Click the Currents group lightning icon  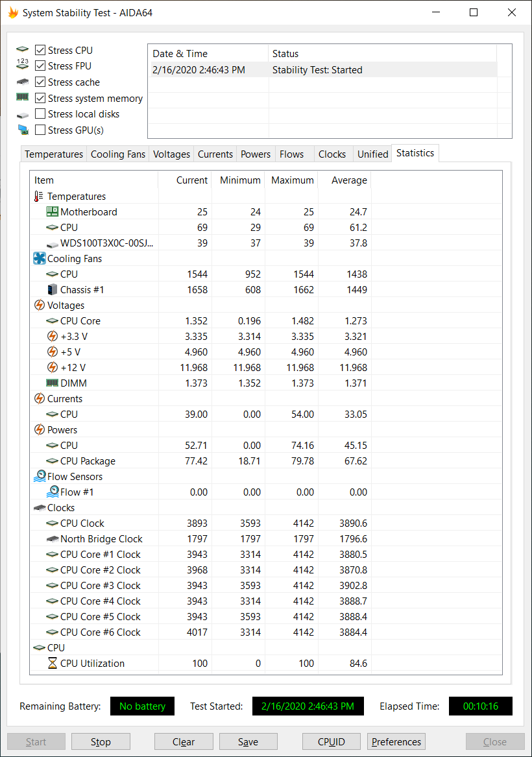coord(40,398)
